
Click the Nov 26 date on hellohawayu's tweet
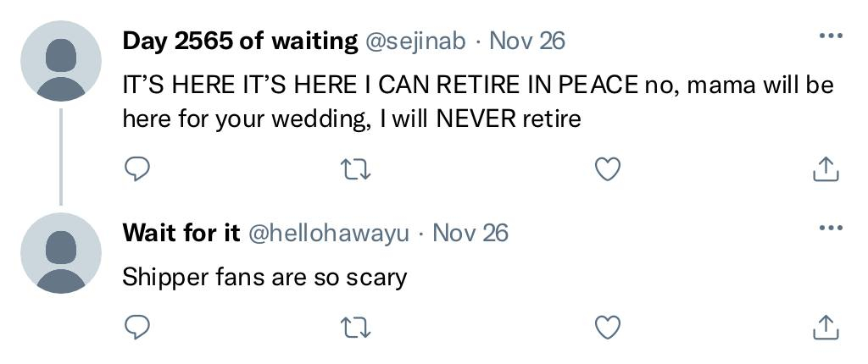[x=470, y=233]
